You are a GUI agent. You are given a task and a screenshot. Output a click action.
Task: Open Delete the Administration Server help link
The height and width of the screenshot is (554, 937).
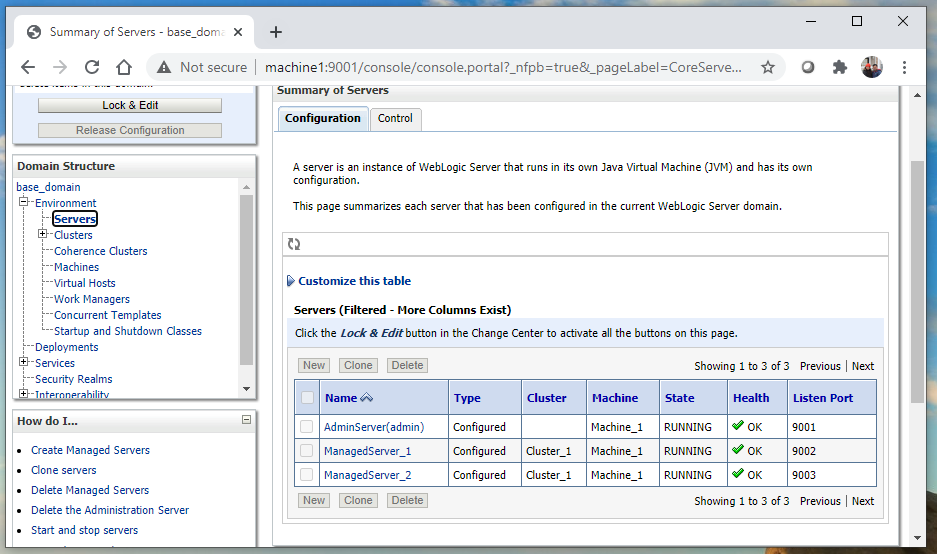point(110,510)
